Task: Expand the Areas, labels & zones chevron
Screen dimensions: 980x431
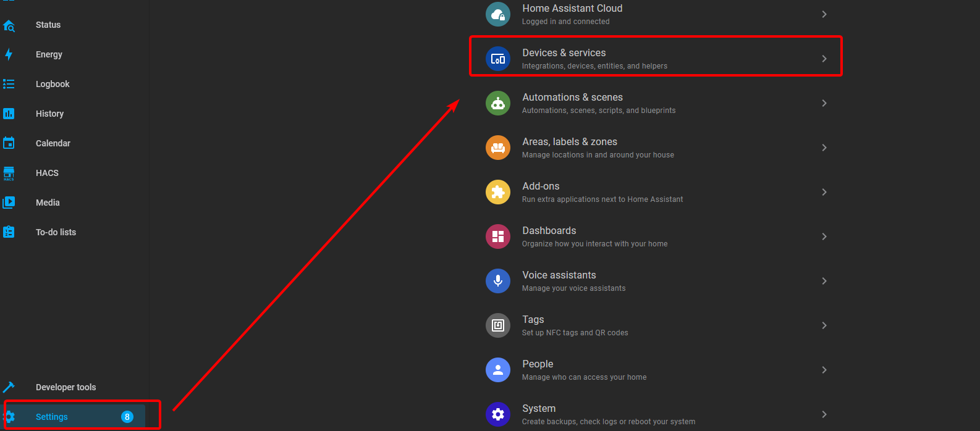Action: [824, 148]
